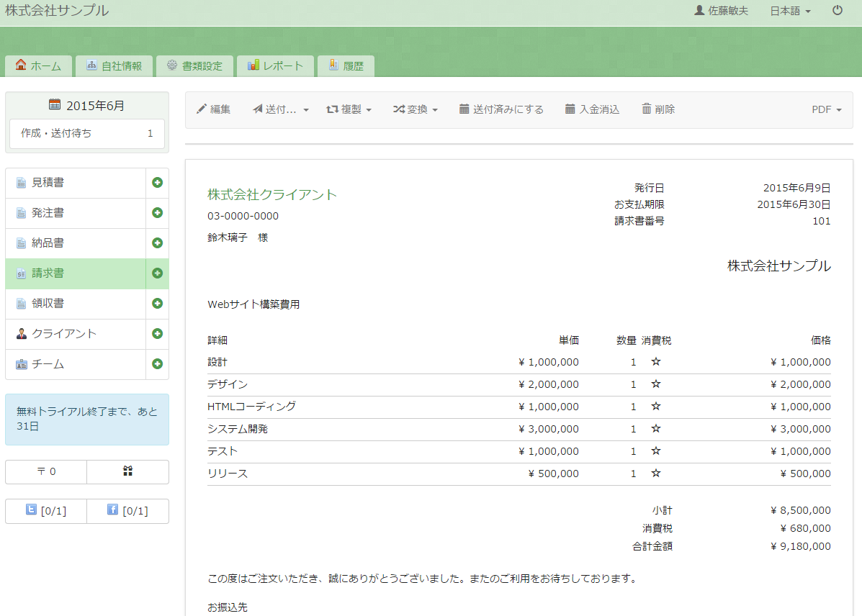This screenshot has width=862, height=616.
Task: Open the レポート tab
Action: point(275,66)
